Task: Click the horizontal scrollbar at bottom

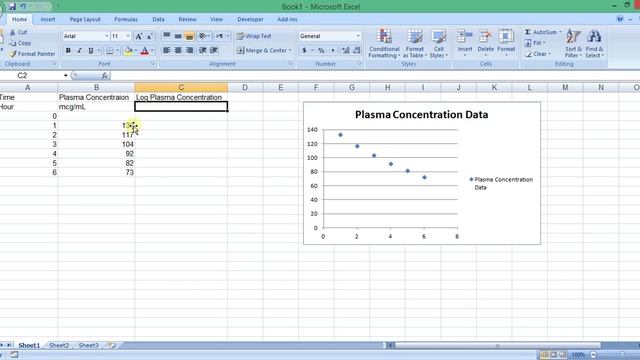Action: (x=498, y=346)
